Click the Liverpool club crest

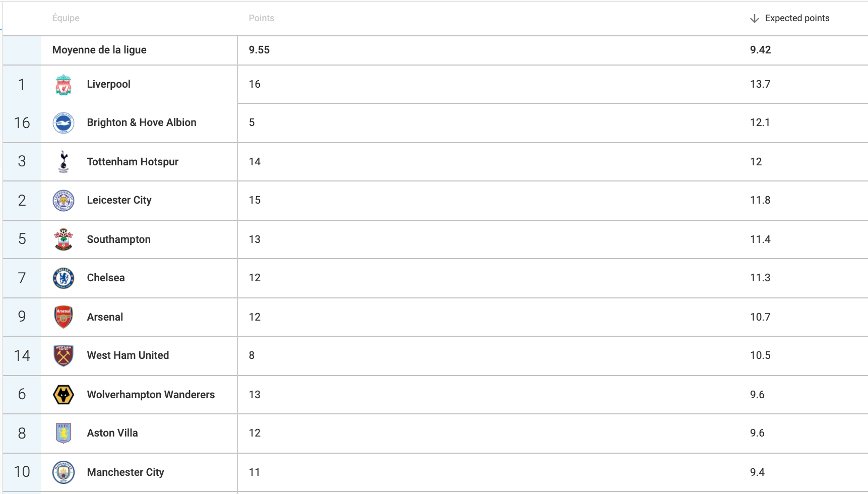point(64,85)
